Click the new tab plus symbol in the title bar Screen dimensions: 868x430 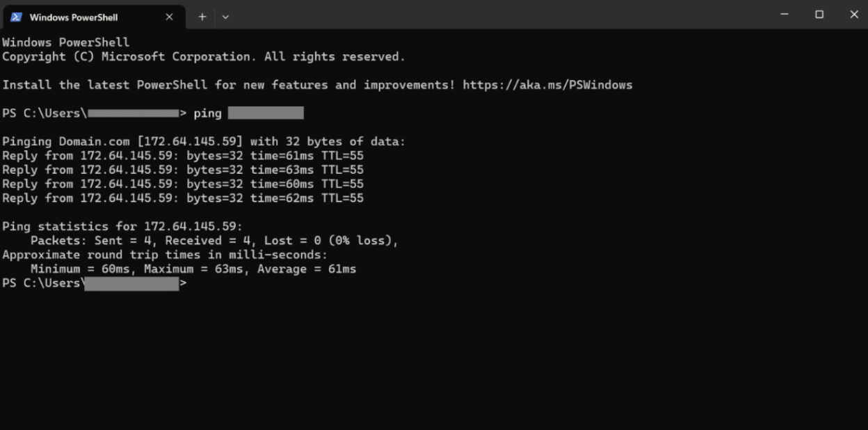pyautogui.click(x=202, y=16)
